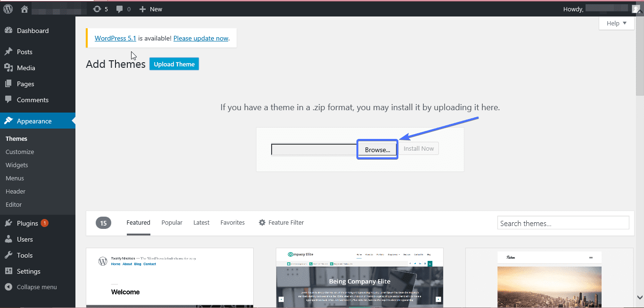Open Themes submenu item
This screenshot has width=644, height=308.
(17, 138)
